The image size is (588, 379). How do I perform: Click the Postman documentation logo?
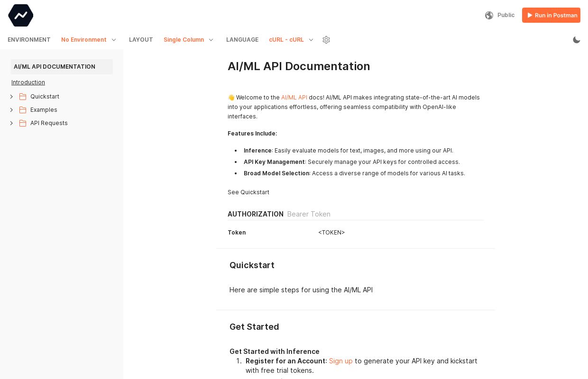click(x=21, y=15)
